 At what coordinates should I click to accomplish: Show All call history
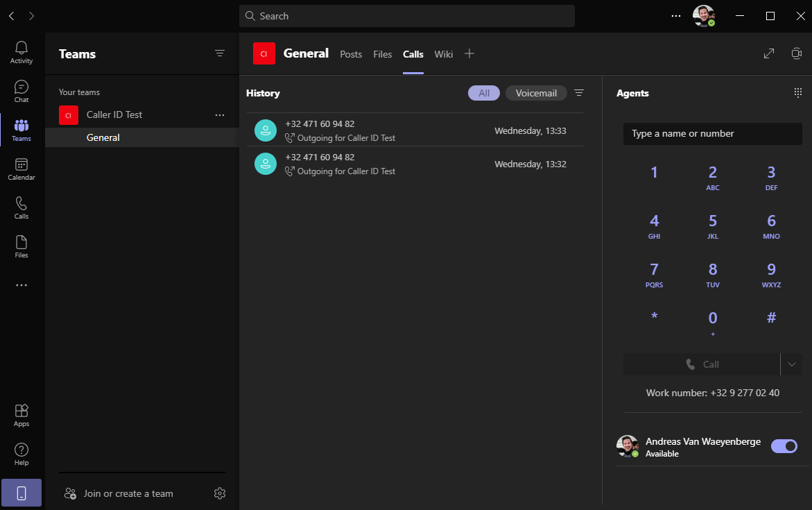pyautogui.click(x=484, y=93)
